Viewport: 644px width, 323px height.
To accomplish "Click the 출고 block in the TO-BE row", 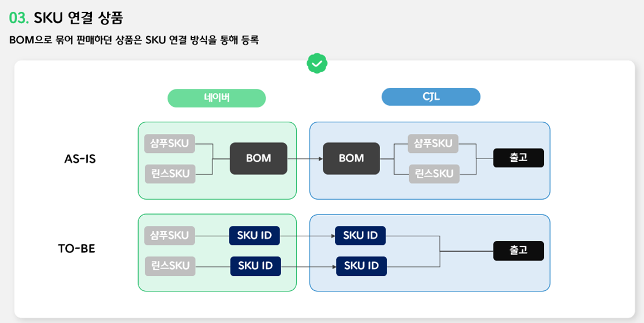I will [518, 251].
